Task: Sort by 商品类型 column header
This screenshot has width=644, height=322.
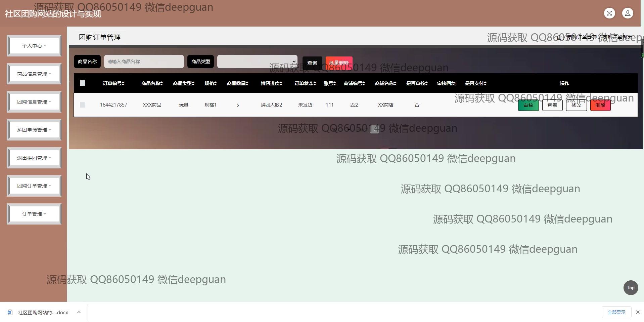Action: (x=184, y=83)
